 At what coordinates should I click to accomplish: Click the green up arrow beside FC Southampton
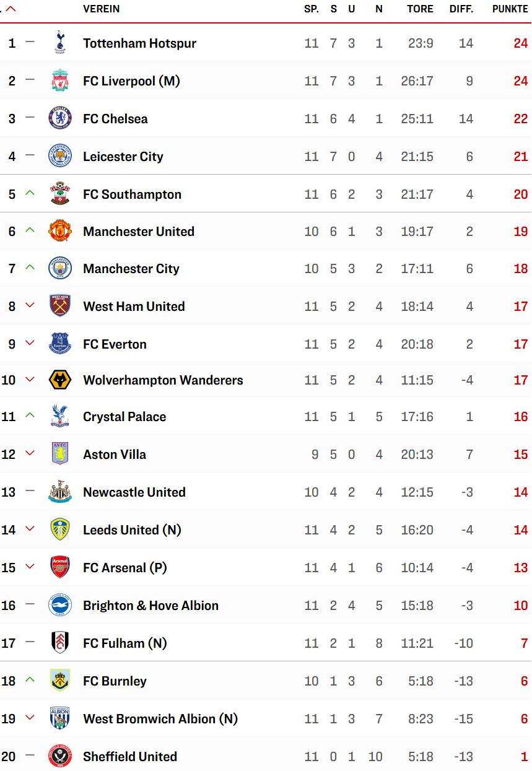(30, 193)
